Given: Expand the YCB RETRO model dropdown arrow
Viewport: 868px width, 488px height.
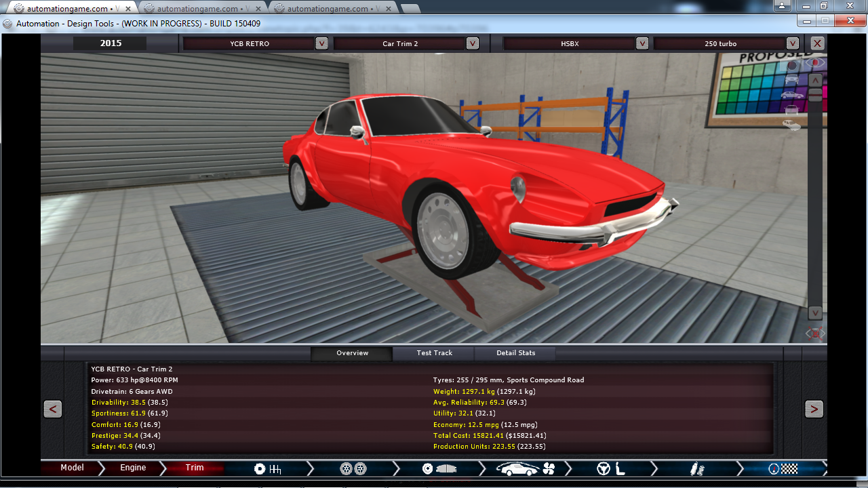Looking at the screenshot, I should tap(321, 43).
